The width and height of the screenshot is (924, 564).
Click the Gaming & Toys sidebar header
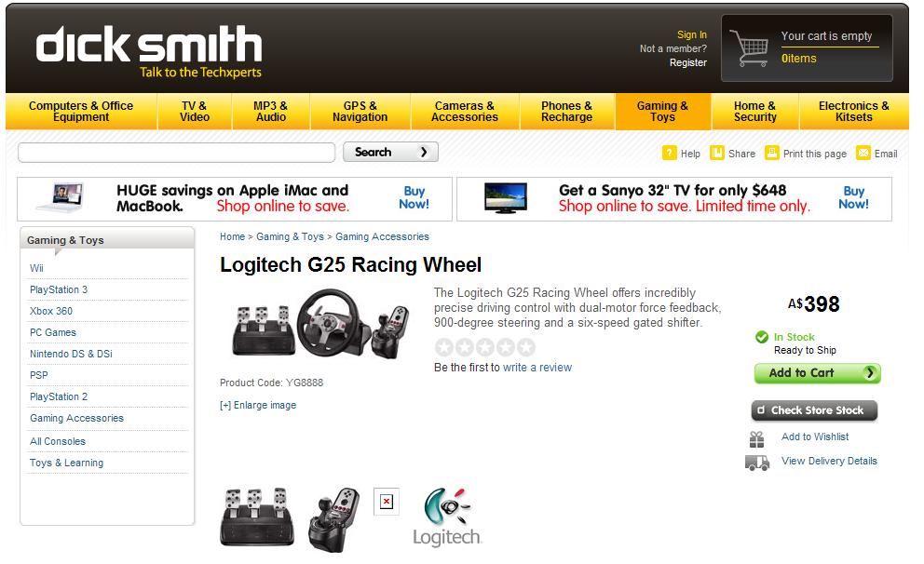pos(107,238)
